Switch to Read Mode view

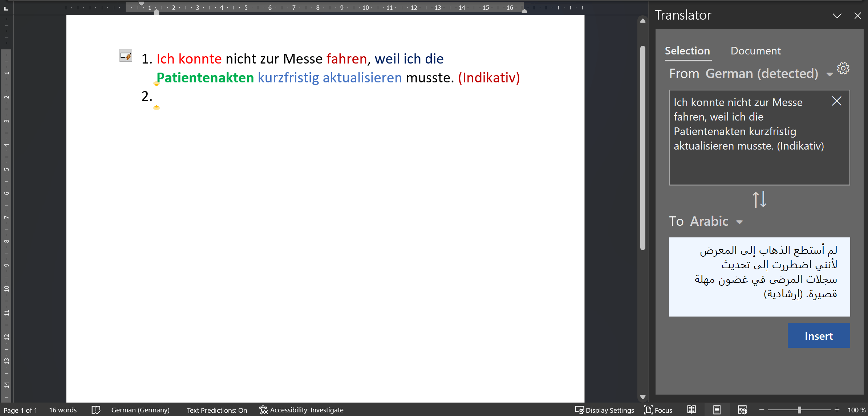point(691,410)
